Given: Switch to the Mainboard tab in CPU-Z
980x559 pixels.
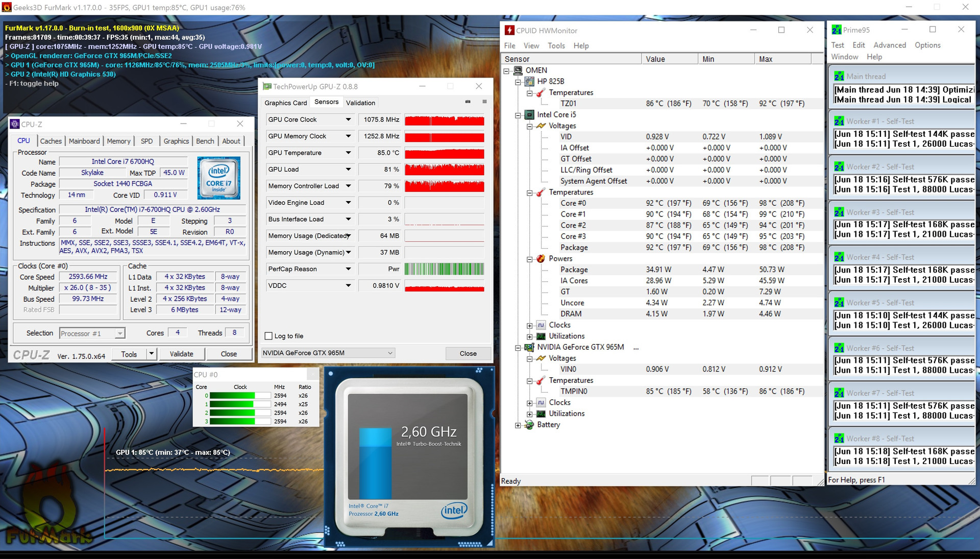Looking at the screenshot, I should pos(84,141).
